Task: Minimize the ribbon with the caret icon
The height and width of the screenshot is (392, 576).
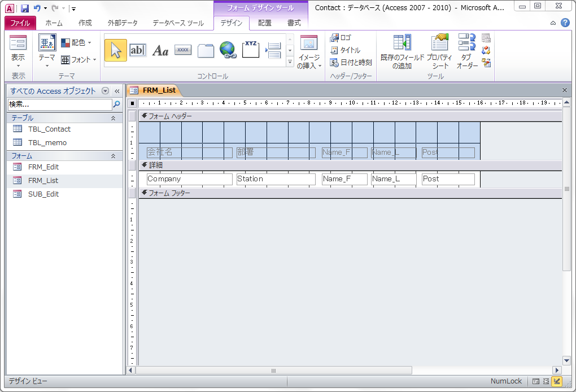Action: coord(553,23)
